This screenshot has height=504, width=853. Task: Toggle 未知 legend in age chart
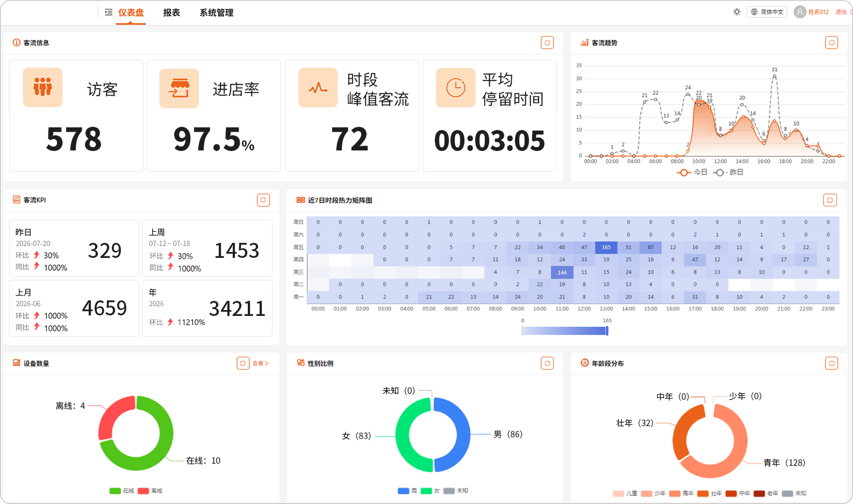click(794, 493)
